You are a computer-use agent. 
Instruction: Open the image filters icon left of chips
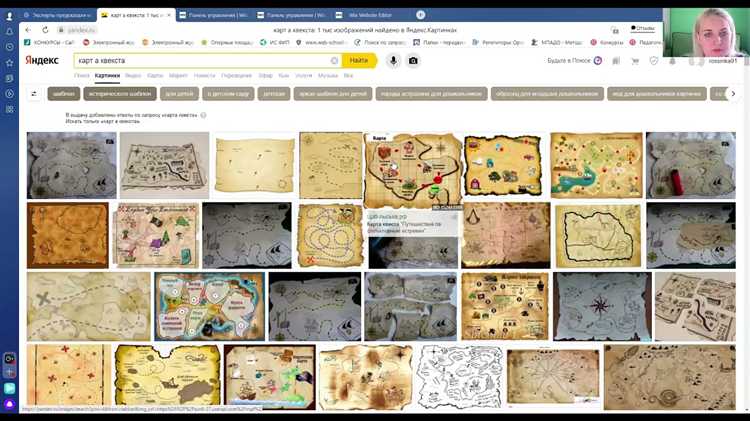point(34,94)
